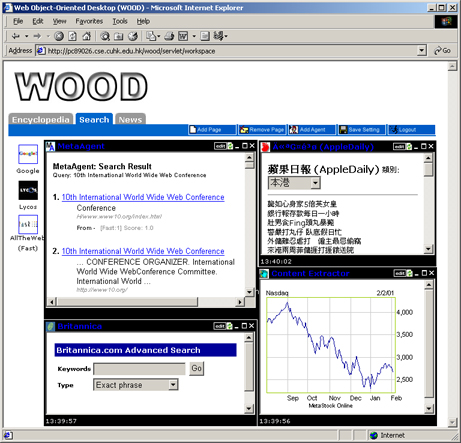Open the Help menu
This screenshot has width=461, height=443.
[x=143, y=21]
